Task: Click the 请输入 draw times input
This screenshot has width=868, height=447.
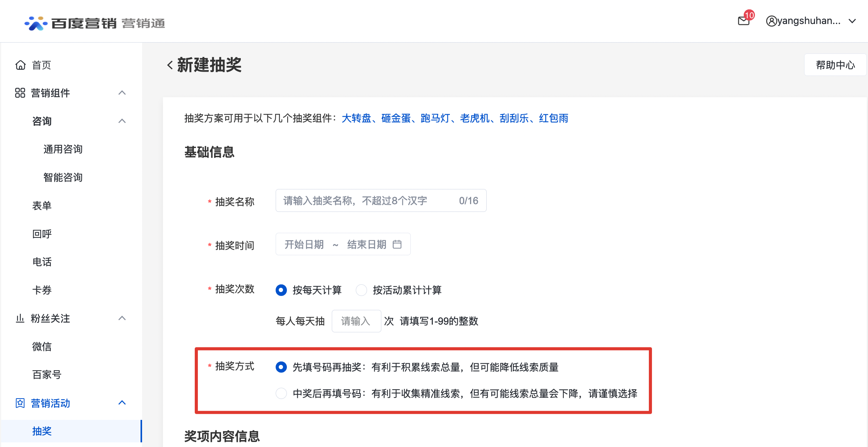Action: 356,321
